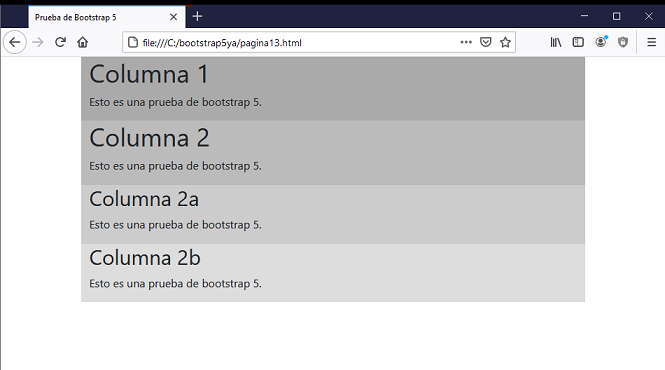Open the Library bookshelf icon
Screen dimensions: 665x370
click(x=556, y=42)
